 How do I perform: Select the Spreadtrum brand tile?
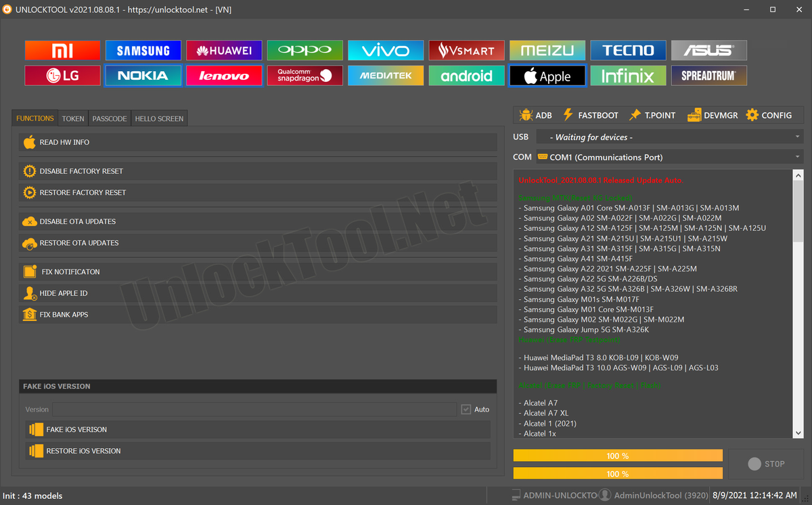pyautogui.click(x=709, y=75)
